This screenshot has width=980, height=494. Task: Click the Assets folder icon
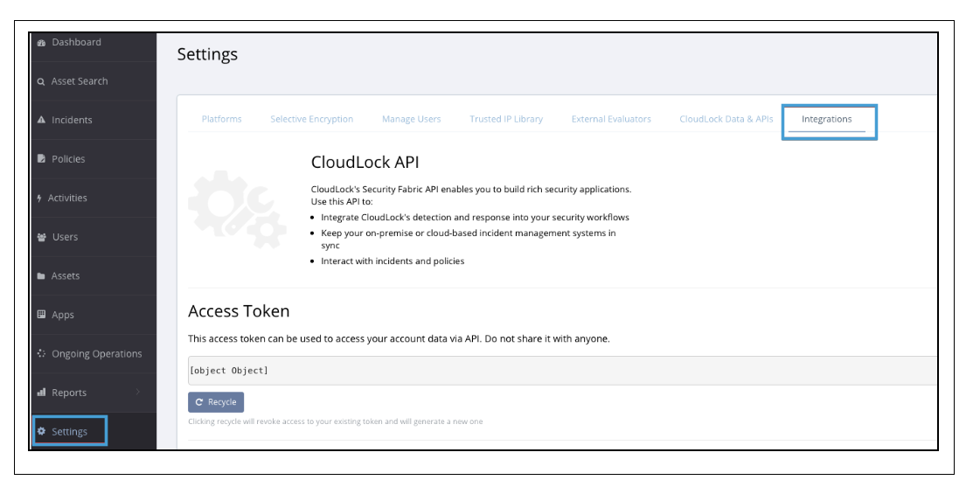(41, 276)
